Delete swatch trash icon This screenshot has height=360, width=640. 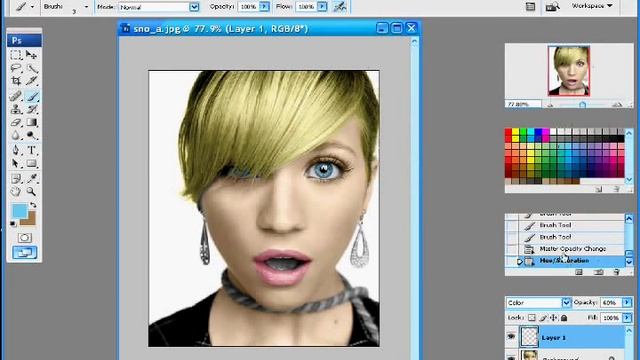[616, 189]
